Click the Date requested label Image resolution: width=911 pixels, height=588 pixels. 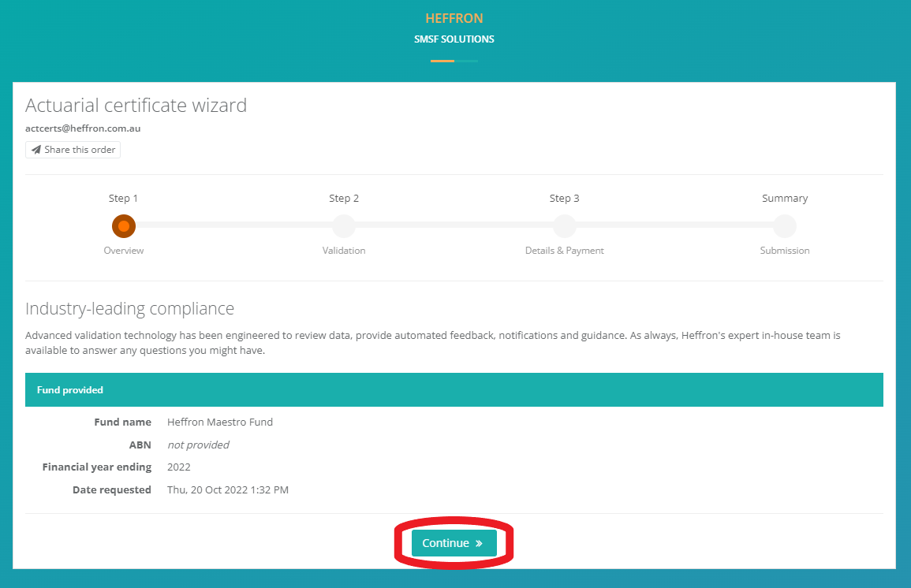[x=112, y=490]
